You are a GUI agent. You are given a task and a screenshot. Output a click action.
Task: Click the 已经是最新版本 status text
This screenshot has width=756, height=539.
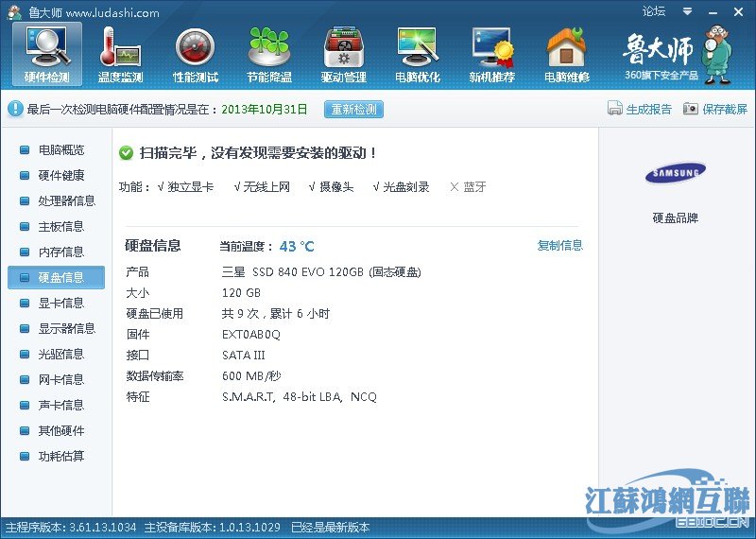(330, 528)
